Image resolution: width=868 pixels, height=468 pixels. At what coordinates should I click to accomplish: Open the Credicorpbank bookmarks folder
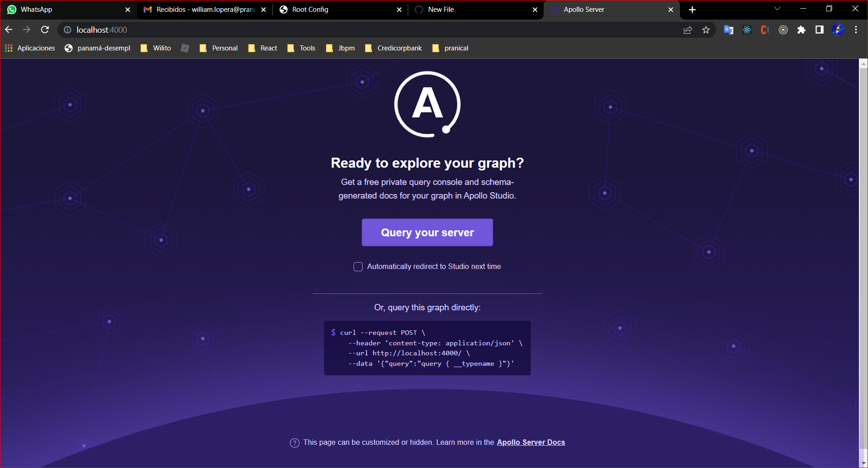(393, 48)
